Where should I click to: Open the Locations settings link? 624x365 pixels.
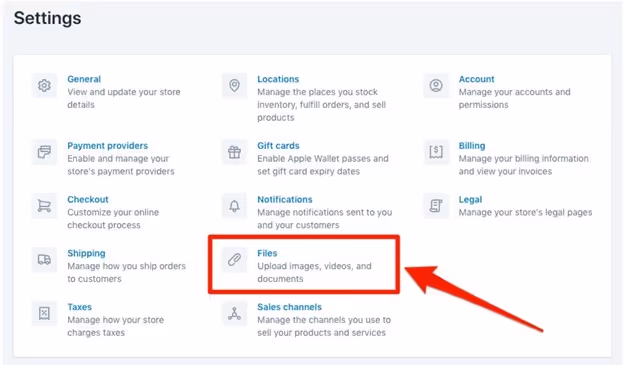pos(278,79)
